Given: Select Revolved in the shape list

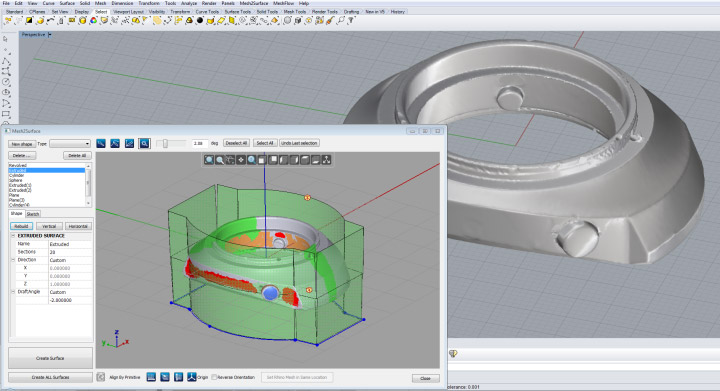Looking at the screenshot, I should (x=18, y=165).
